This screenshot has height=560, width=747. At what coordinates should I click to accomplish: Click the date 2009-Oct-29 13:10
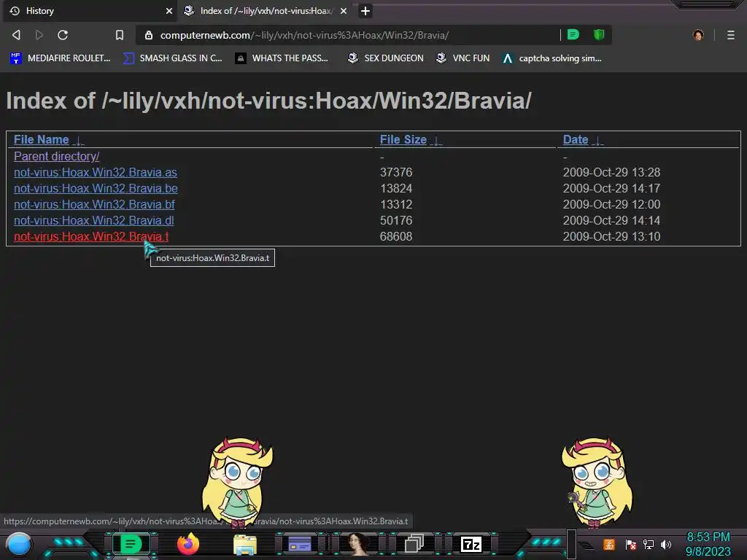(x=612, y=237)
